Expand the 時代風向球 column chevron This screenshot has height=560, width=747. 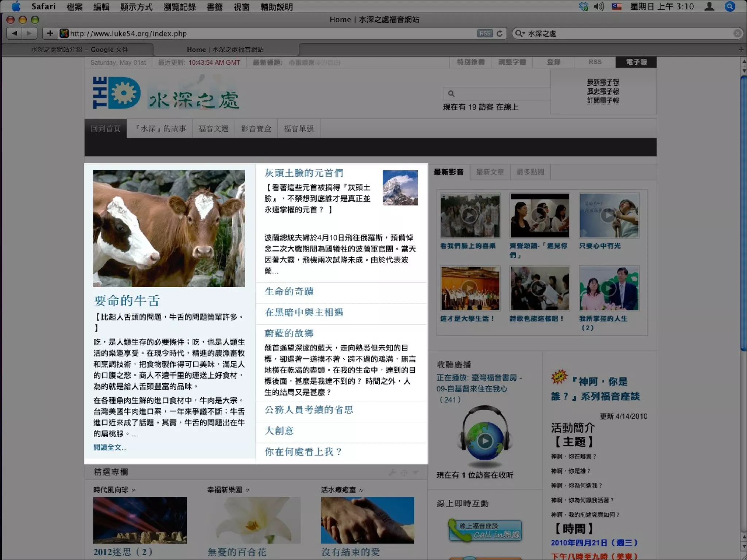[x=133, y=490]
